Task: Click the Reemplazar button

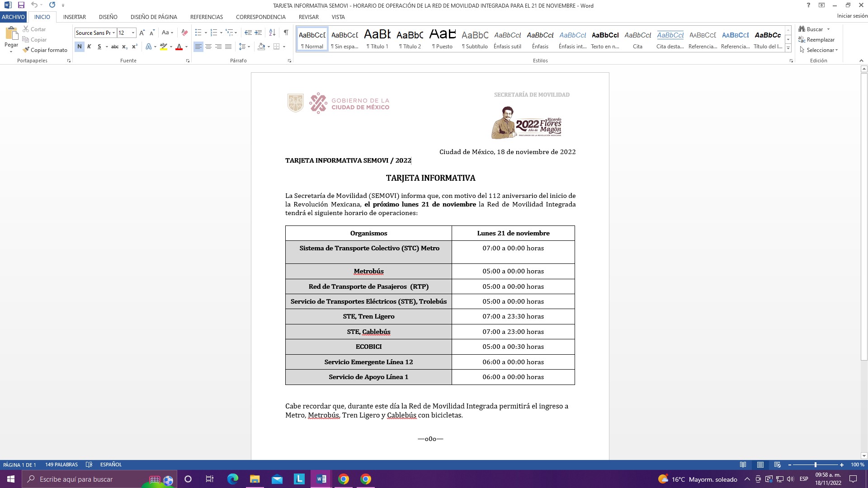Action: click(x=816, y=39)
